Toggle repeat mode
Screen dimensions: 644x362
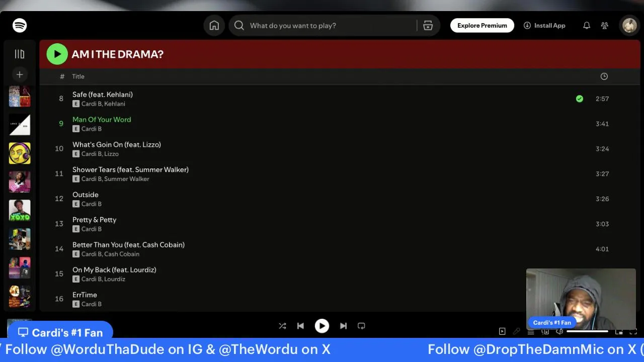(361, 326)
